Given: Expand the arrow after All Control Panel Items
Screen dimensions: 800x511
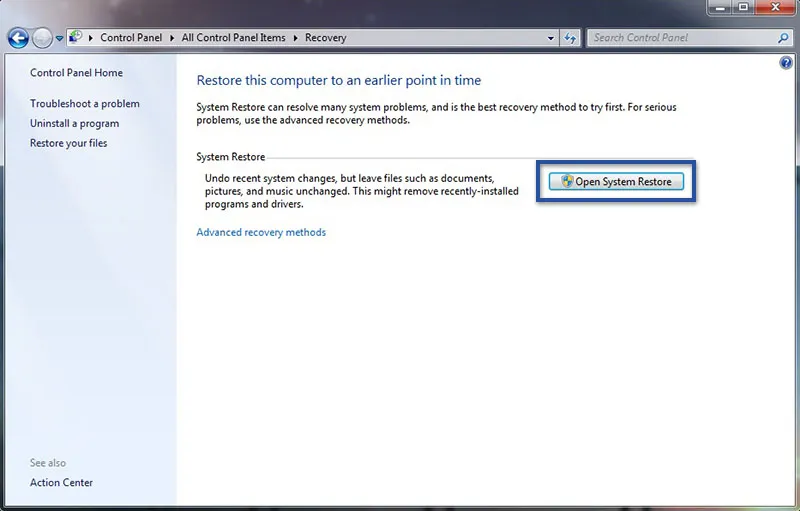Looking at the screenshot, I should 295,38.
